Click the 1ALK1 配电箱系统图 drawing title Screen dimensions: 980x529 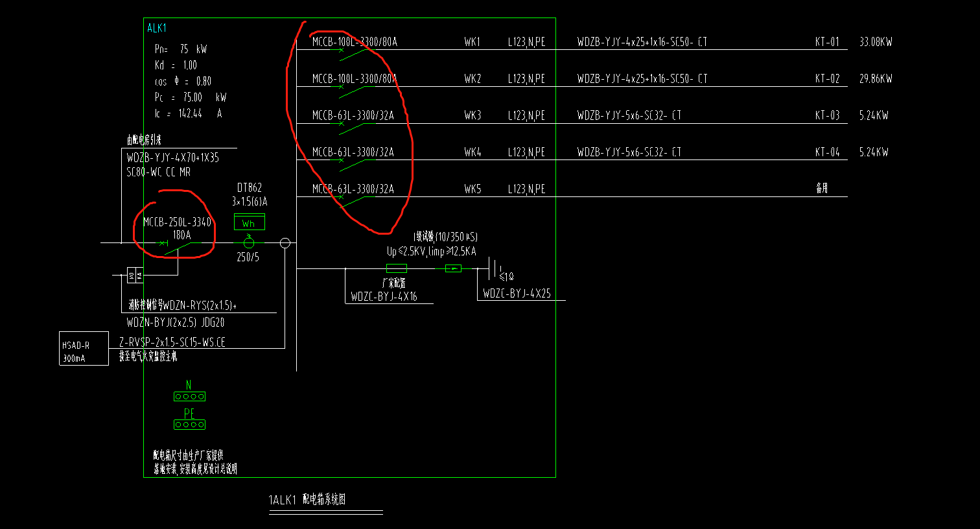point(308,500)
